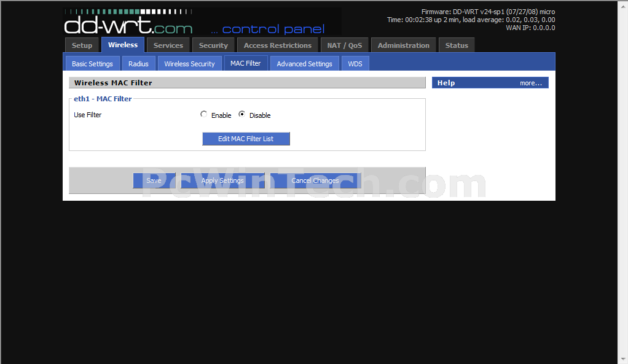Switch to the Radius sub-tab

pos(138,64)
